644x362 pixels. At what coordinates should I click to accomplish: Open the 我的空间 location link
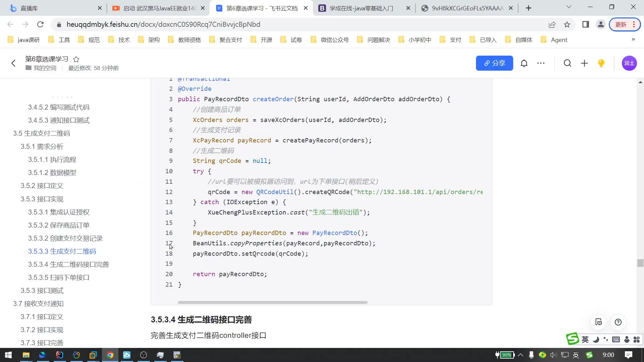[x=41, y=68]
